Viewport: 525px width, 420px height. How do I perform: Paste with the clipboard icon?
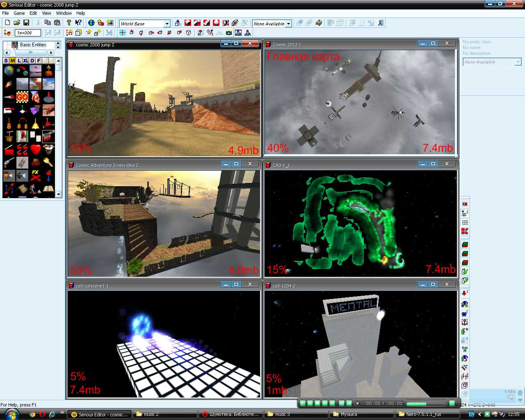tap(57, 23)
